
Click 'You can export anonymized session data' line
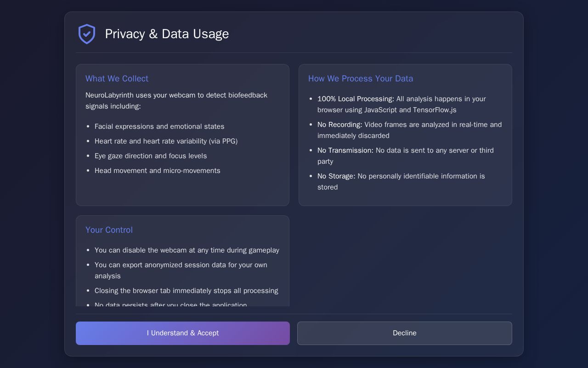click(181, 270)
